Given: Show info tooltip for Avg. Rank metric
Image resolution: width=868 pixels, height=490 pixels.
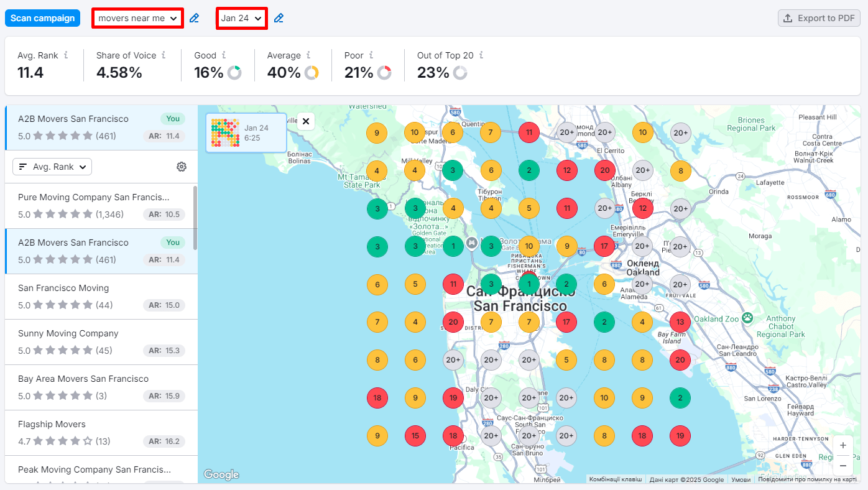Looking at the screenshot, I should (x=66, y=55).
